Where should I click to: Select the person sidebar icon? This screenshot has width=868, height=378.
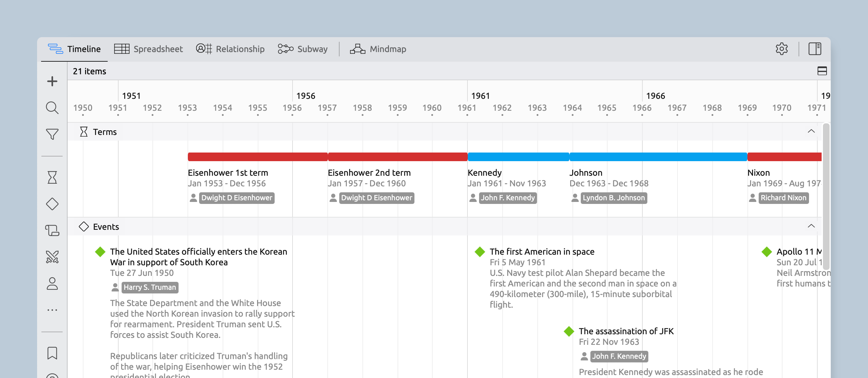(52, 283)
